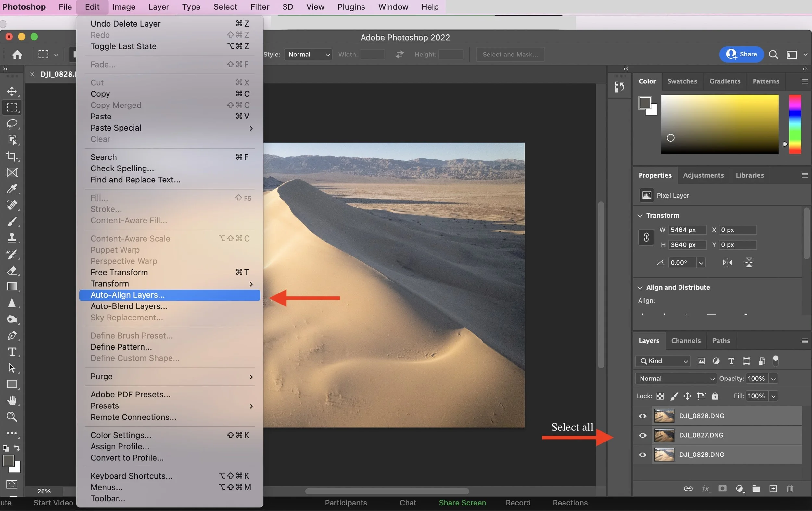Screen dimensions: 812x511
Task: Select the Clone Stamp tool
Action: 12,238
